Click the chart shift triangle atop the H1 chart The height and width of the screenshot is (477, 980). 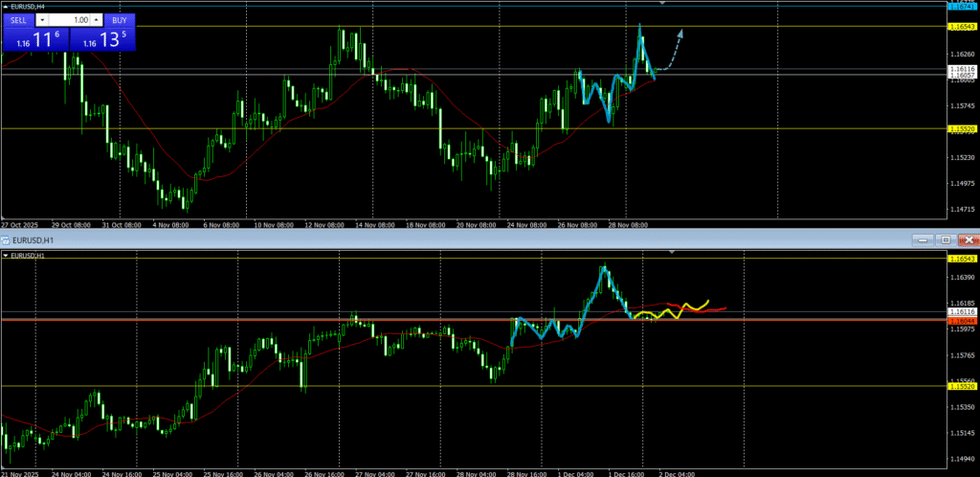coord(672,252)
